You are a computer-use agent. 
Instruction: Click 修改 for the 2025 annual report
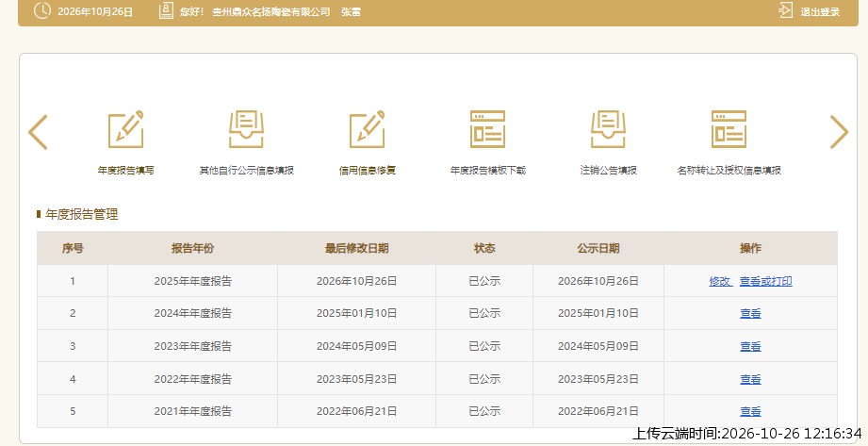point(720,281)
